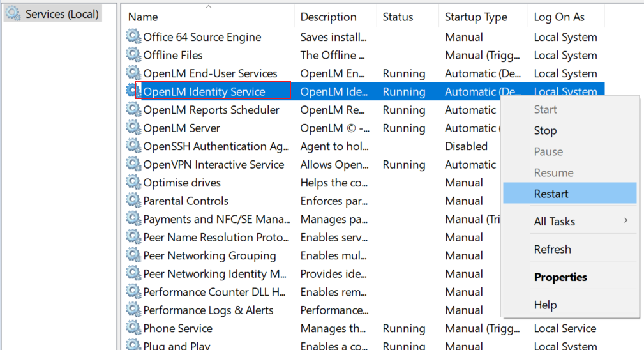Select the OpenLM Reports Scheduler service
This screenshot has width=644, height=350.
pyautogui.click(x=211, y=110)
